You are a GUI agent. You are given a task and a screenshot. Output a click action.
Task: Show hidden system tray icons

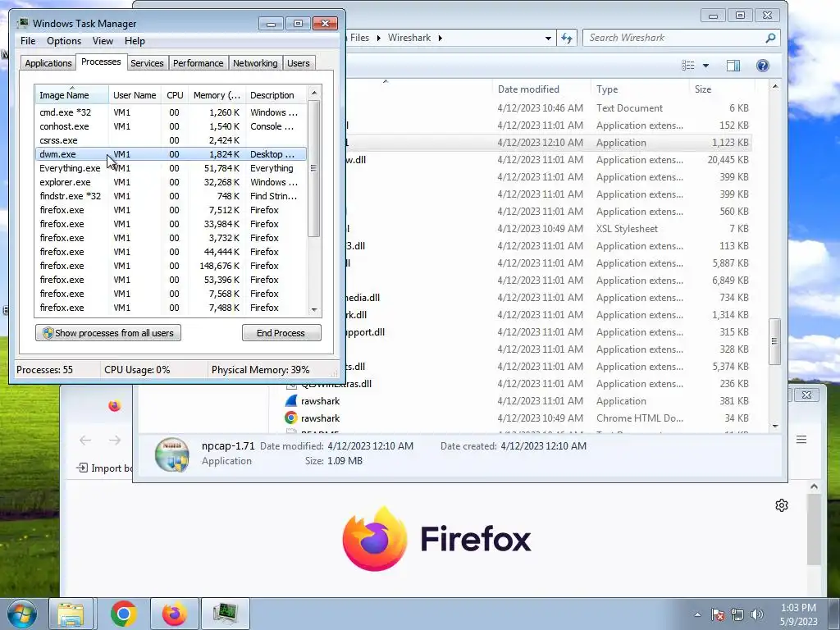pos(697,614)
